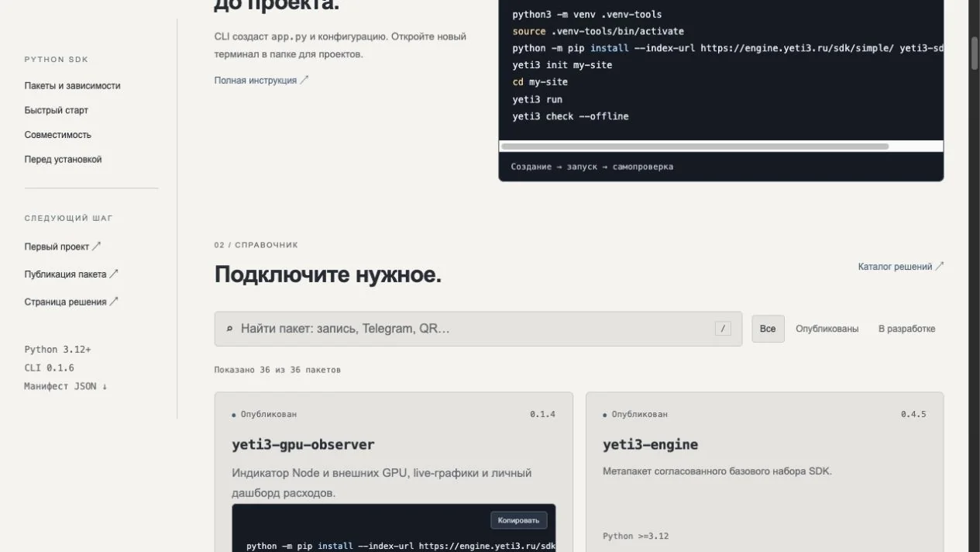
Task: Click version 0.4.5 on yeti3-engine card
Action: (913, 414)
